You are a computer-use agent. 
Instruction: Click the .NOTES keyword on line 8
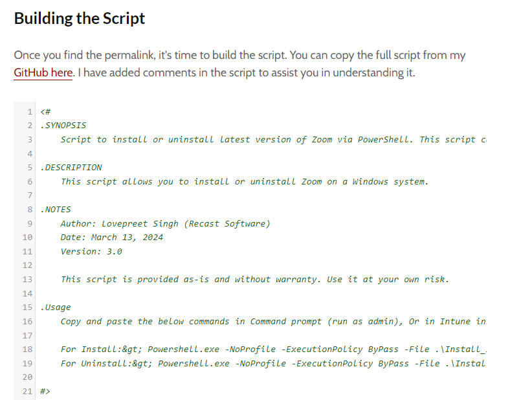pos(55,210)
